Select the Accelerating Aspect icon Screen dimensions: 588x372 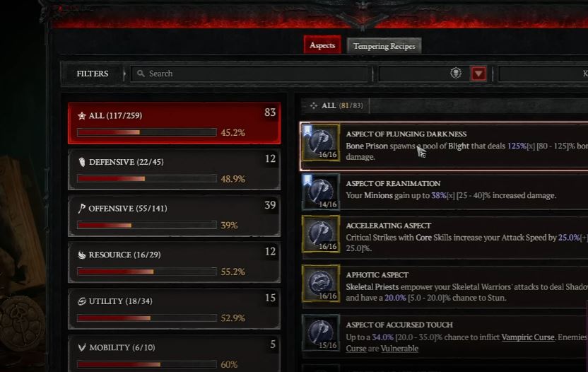pos(321,234)
